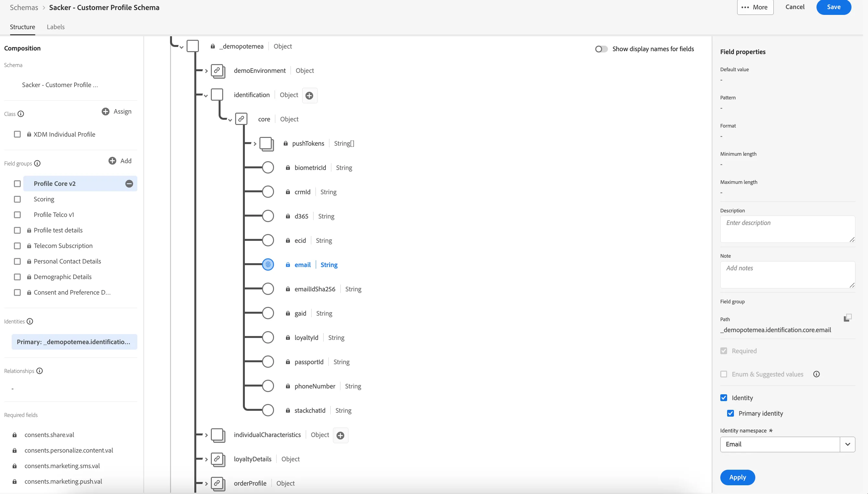Expand the loyaltyDetails object chevron
Screen dimensions: 868x494
pos(206,459)
